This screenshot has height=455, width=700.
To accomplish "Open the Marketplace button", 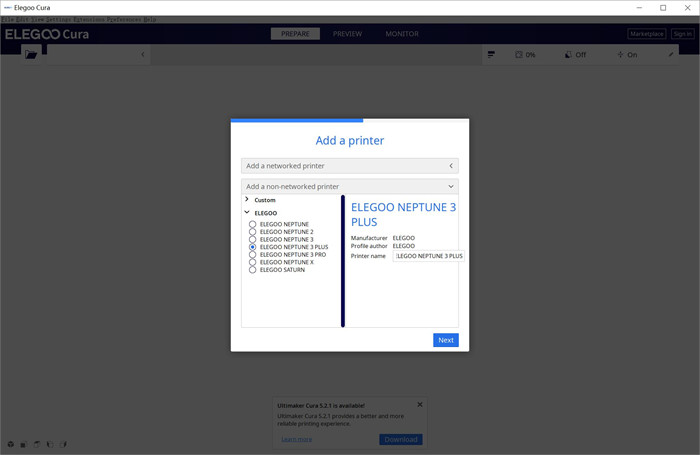I will [646, 34].
